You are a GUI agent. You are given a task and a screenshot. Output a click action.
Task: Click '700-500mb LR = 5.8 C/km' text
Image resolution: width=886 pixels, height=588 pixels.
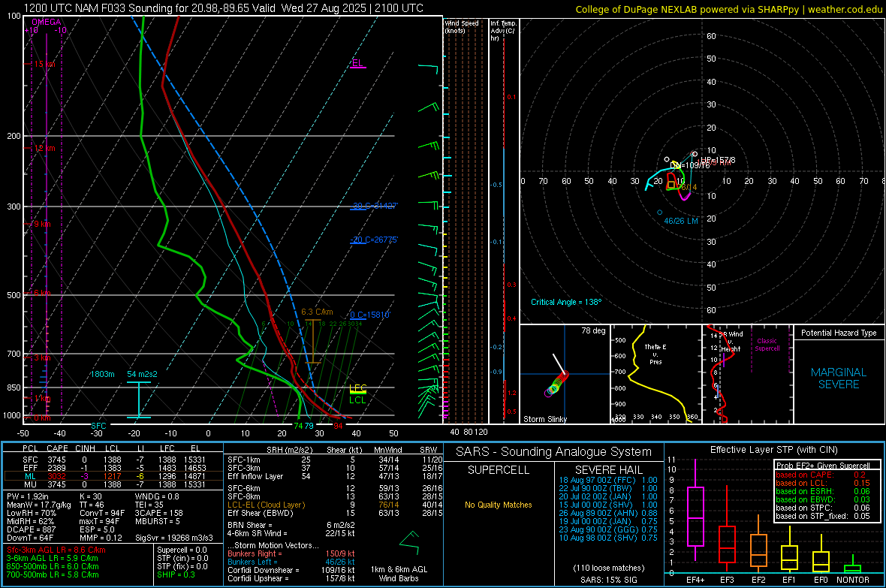53,574
